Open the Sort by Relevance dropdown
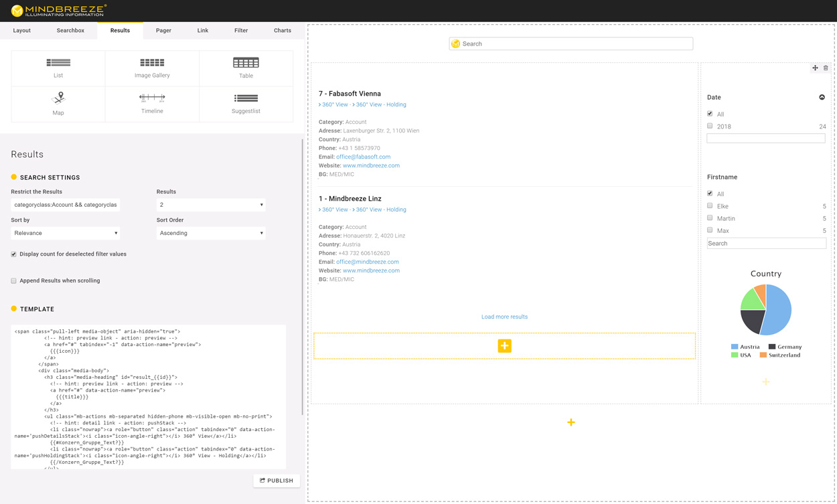 click(x=66, y=233)
